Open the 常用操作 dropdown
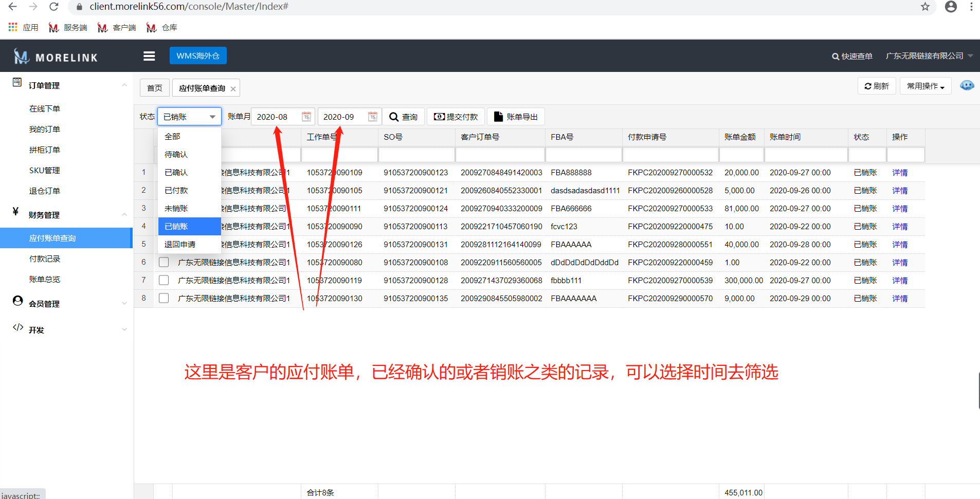The width and height of the screenshot is (980, 499). 925,86
